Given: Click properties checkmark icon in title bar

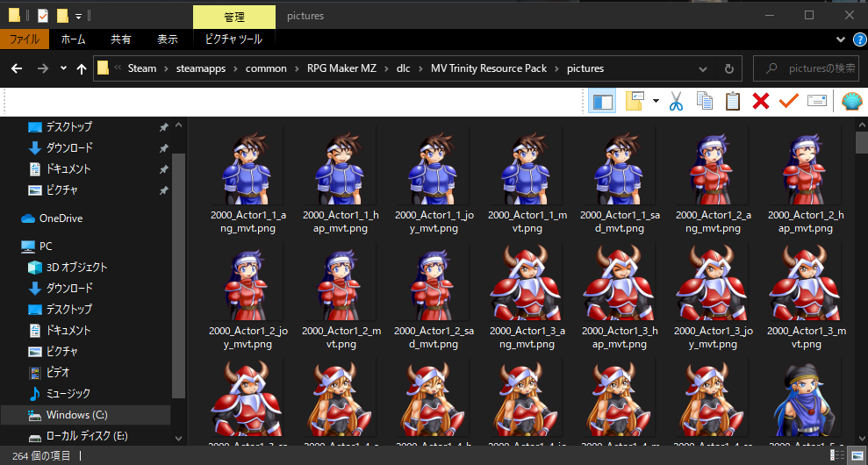Looking at the screenshot, I should [43, 16].
